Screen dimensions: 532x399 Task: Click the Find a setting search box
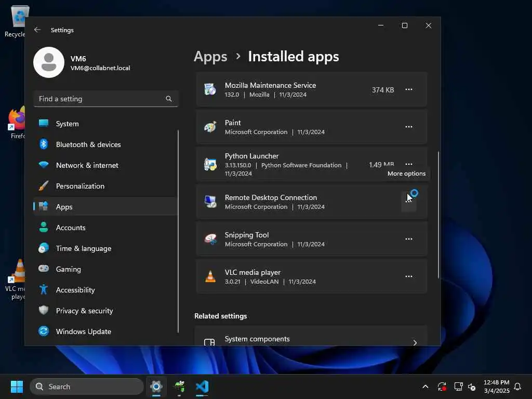(106, 99)
